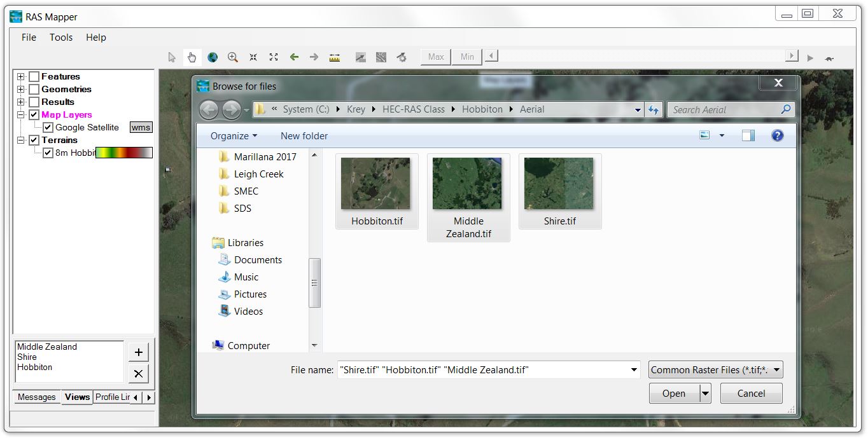Select the measure ruler tool
The width and height of the screenshot is (868, 440).
coord(335,57)
